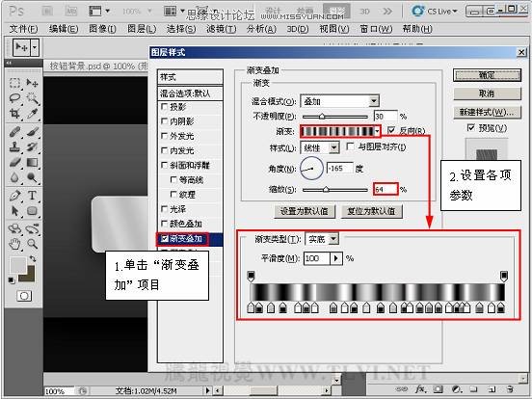Screen dimensions: 532x399
Task: Enable the 光泽 satin checkbox
Action: click(x=164, y=209)
